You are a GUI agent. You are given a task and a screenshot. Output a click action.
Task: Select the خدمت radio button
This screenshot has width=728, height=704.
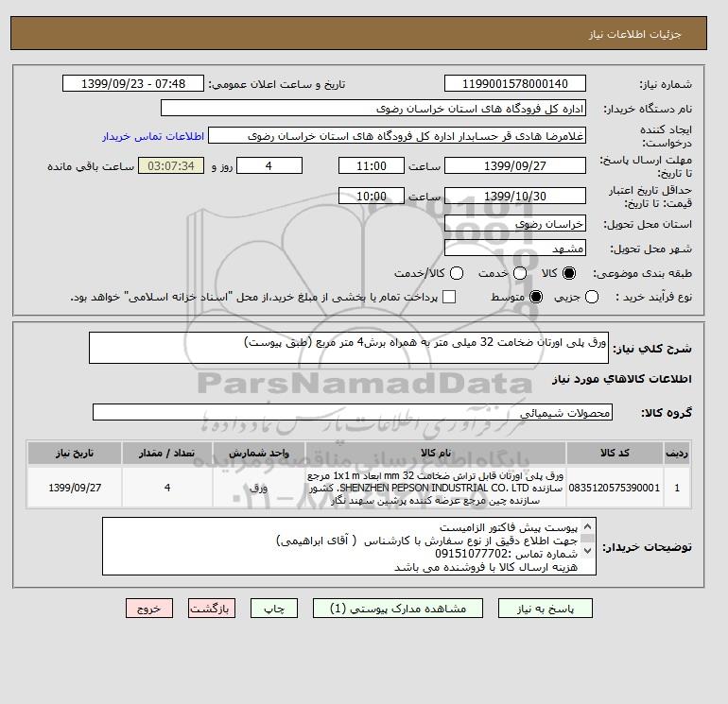[520, 273]
